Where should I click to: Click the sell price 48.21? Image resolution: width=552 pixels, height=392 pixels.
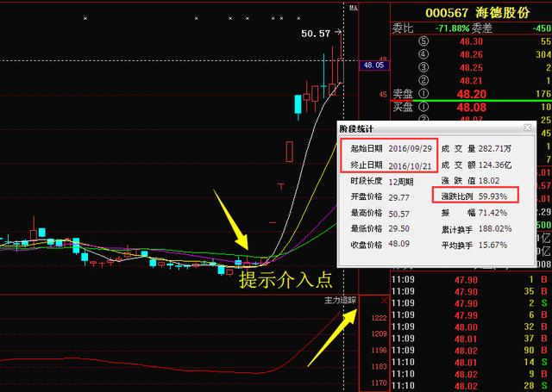point(471,81)
